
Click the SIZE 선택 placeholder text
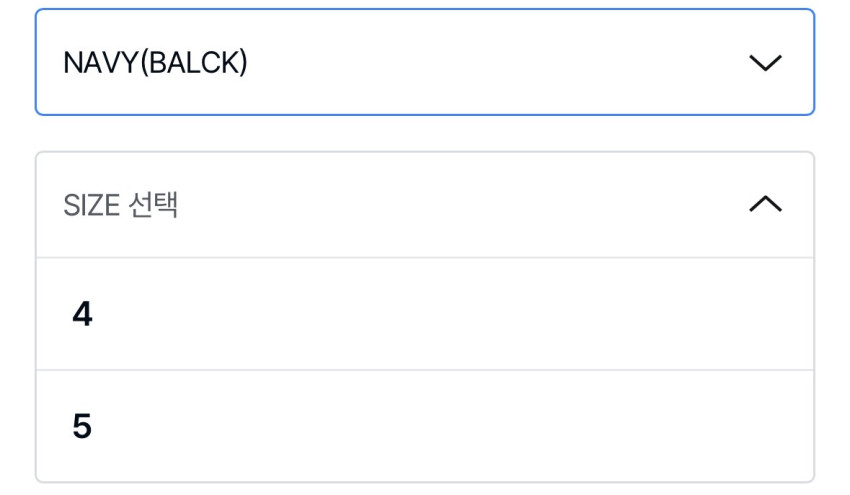tap(120, 206)
